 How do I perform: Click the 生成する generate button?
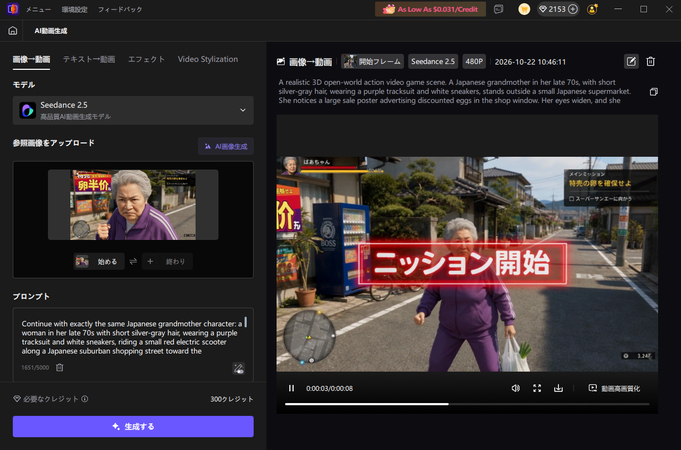[133, 427]
